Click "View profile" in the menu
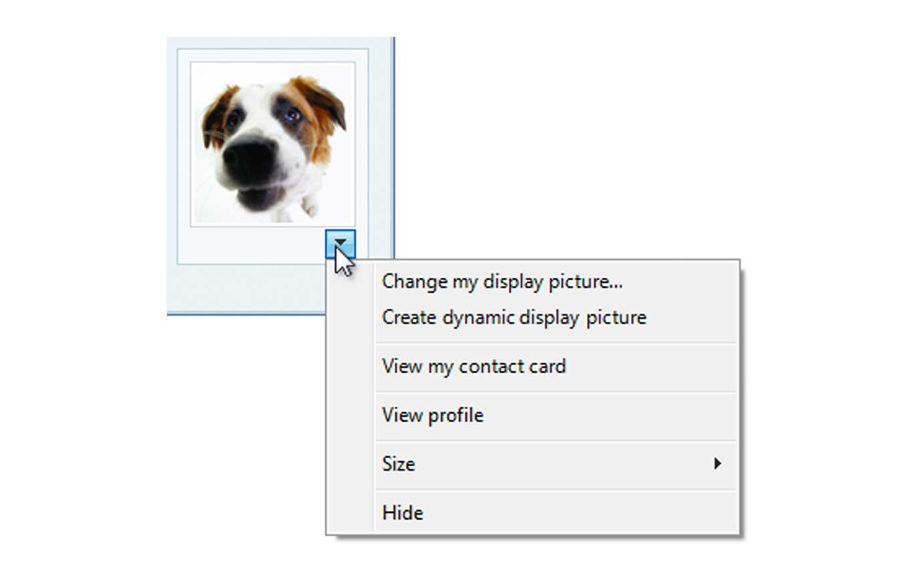Viewport: 924px width, 575px height. tap(432, 415)
